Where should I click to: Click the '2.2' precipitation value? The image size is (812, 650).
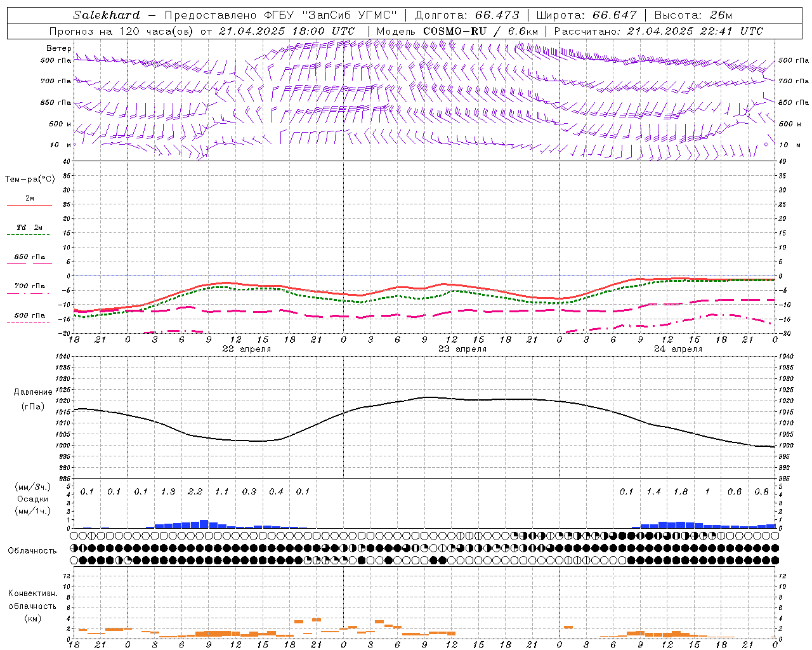(195, 492)
